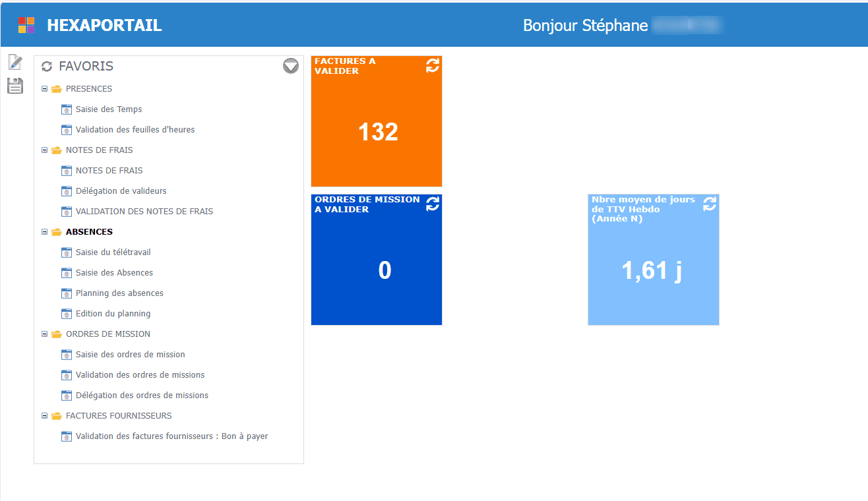Refresh the FACTURES A VALIDER tile
The image size is (868, 501).
pos(432,66)
